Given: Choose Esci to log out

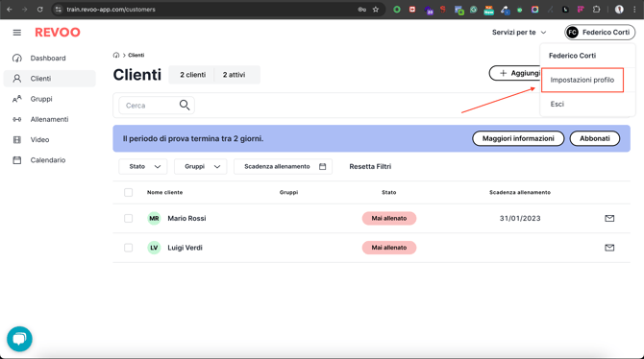Looking at the screenshot, I should (x=557, y=105).
